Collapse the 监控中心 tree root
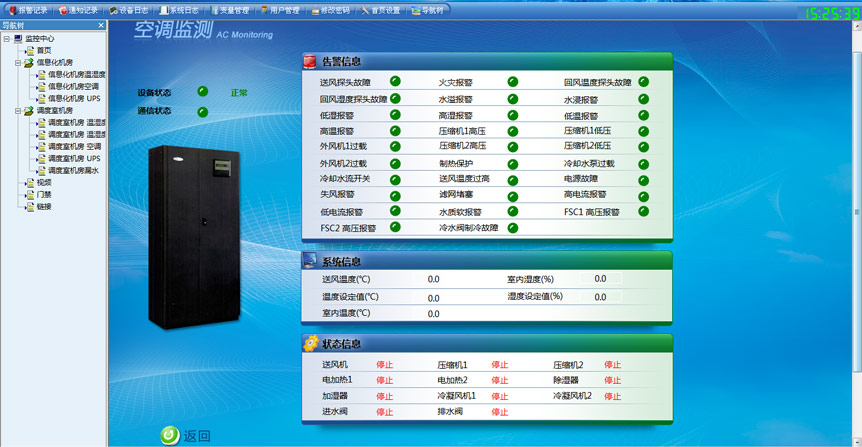Screen dimensions: 862x447 point(6,39)
